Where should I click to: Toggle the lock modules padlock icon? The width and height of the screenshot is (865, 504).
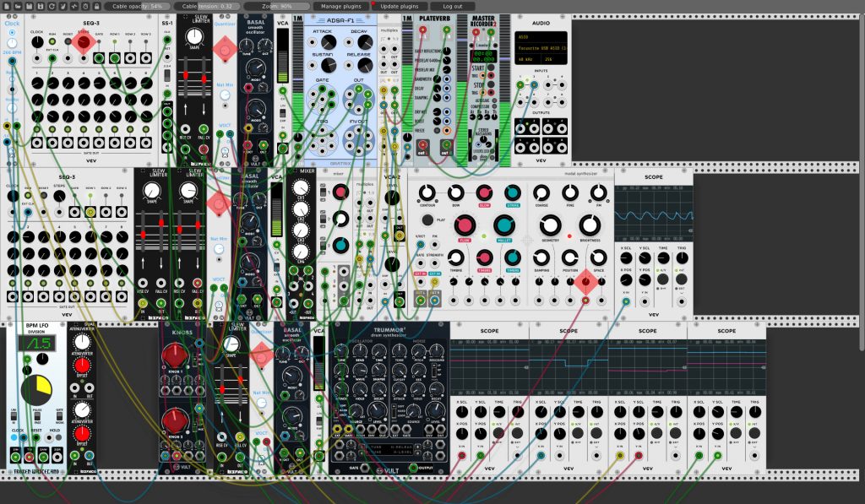pyautogui.click(x=96, y=6)
